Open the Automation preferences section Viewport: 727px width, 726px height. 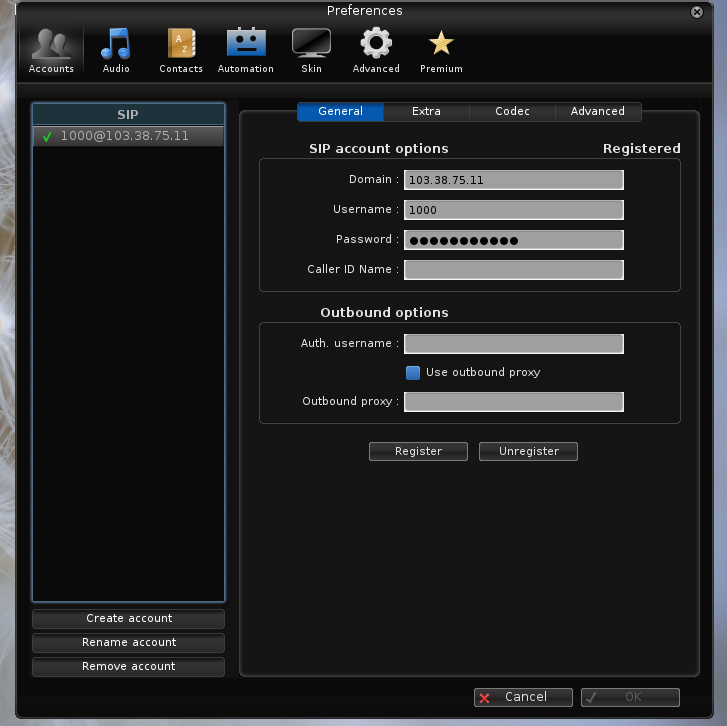(x=246, y=50)
